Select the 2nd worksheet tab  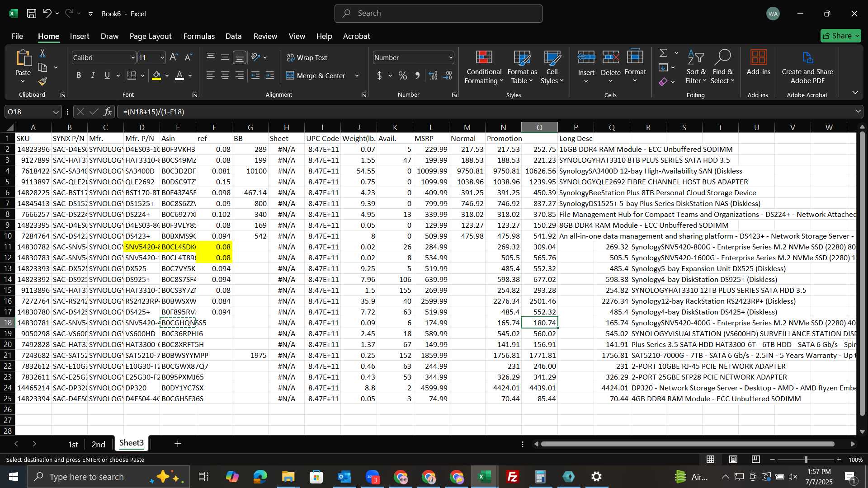(x=98, y=444)
